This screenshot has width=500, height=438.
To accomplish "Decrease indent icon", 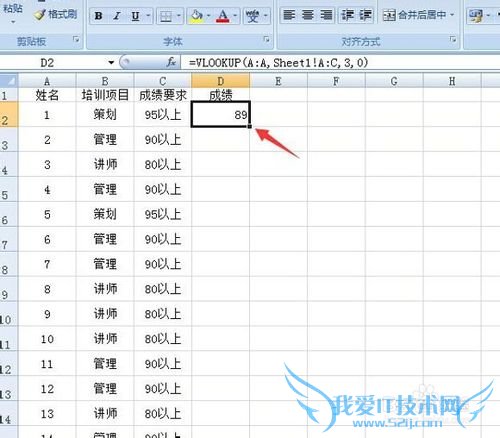I will click(x=347, y=15).
